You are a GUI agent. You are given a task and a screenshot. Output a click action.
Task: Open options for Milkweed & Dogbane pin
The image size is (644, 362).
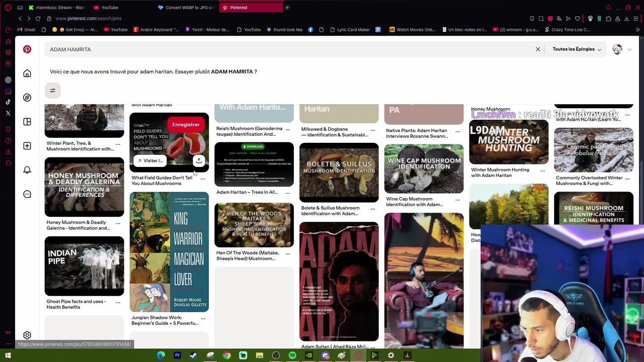[x=373, y=130]
